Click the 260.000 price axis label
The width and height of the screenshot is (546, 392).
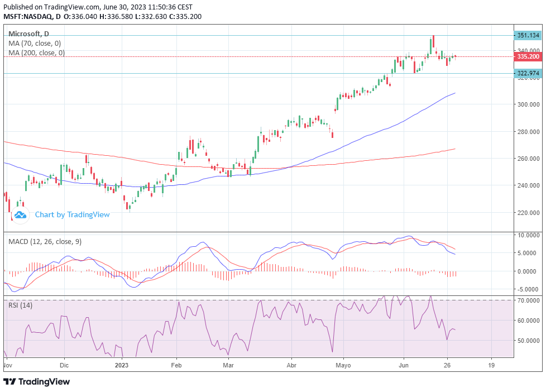point(528,159)
